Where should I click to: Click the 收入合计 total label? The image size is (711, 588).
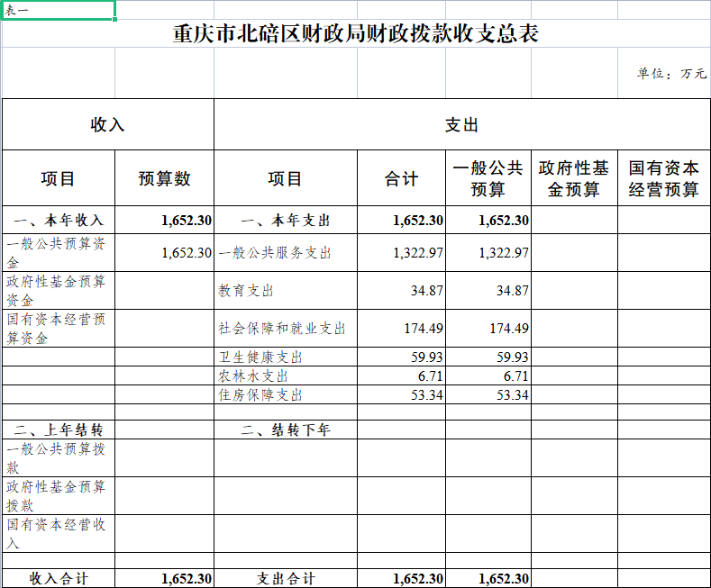pyautogui.click(x=59, y=578)
